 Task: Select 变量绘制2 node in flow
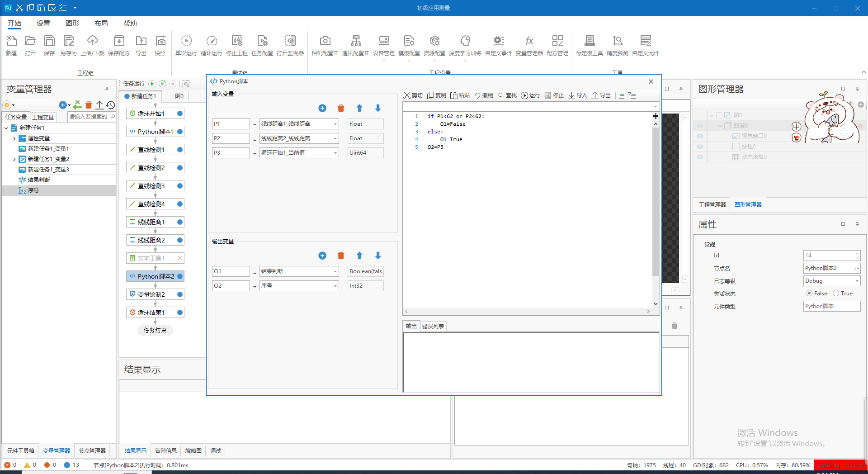[155, 294]
